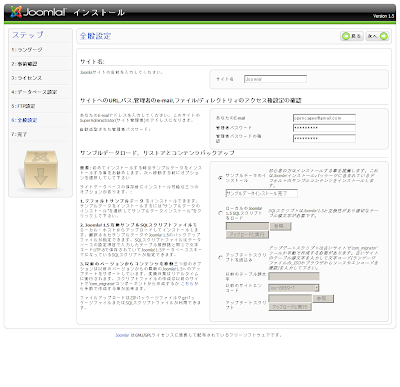Click the site name field containing Joomla!

(x=275, y=79)
